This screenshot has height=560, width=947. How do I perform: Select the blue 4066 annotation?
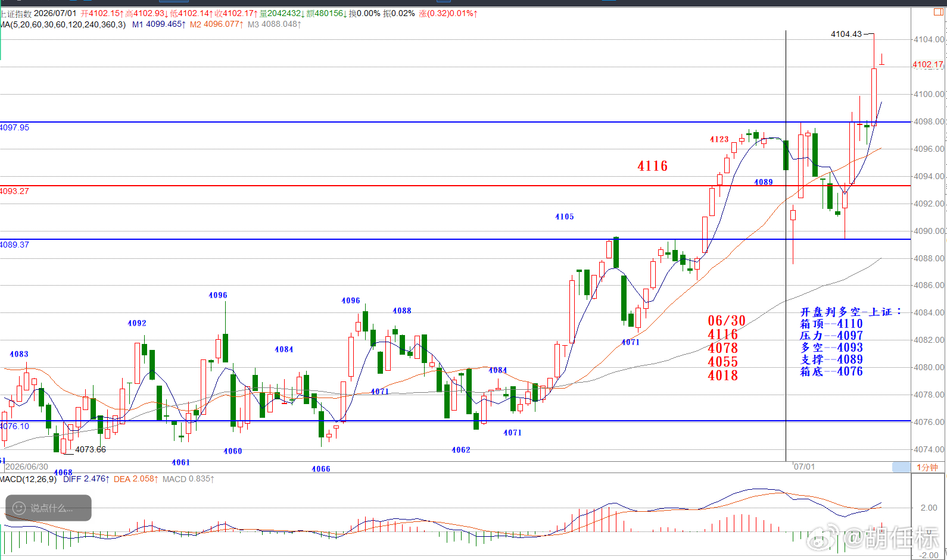(321, 469)
